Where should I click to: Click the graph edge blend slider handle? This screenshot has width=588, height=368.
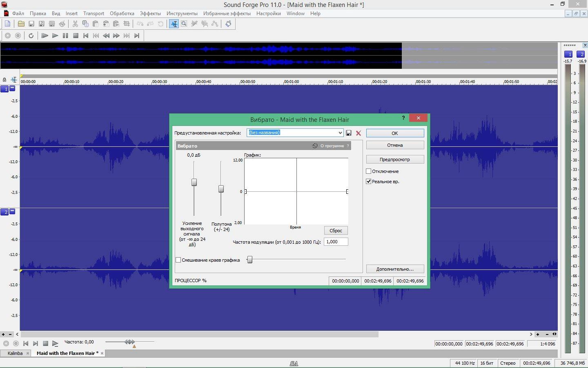click(x=249, y=260)
